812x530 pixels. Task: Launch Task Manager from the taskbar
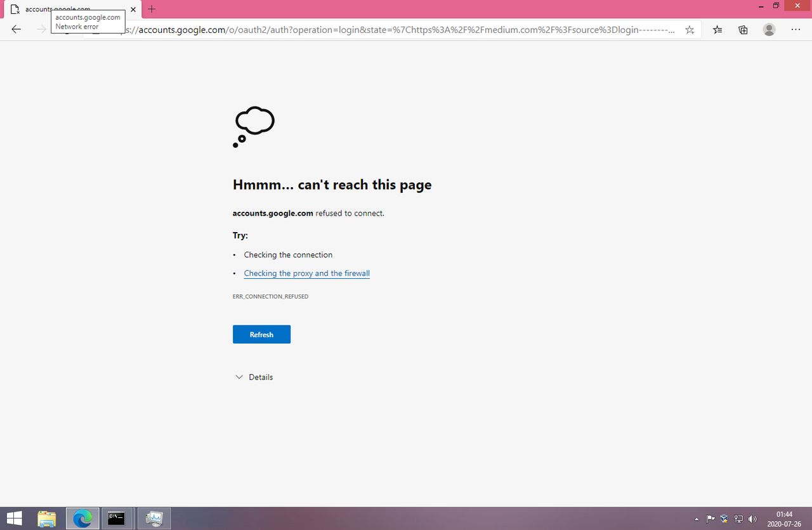click(x=154, y=518)
